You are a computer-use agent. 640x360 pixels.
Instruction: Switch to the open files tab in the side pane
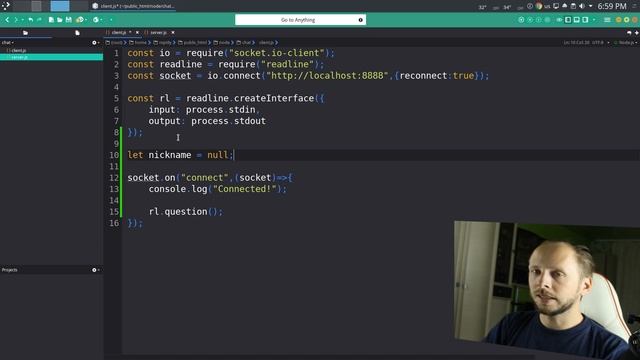pyautogui.click(x=77, y=33)
